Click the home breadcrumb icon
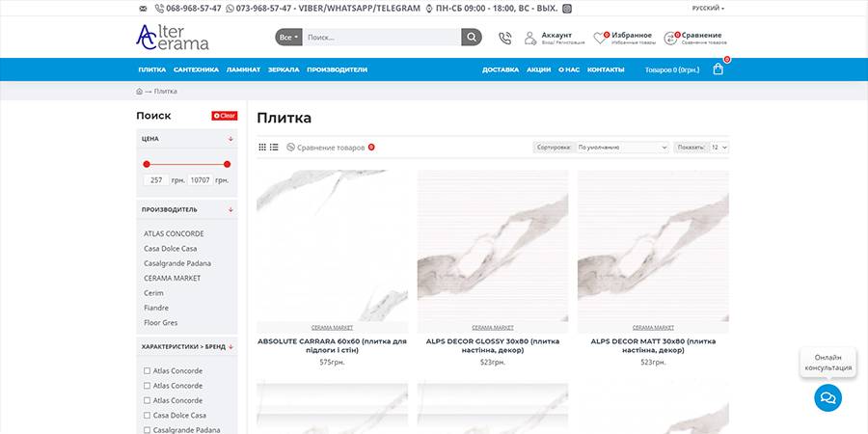 coord(140,92)
